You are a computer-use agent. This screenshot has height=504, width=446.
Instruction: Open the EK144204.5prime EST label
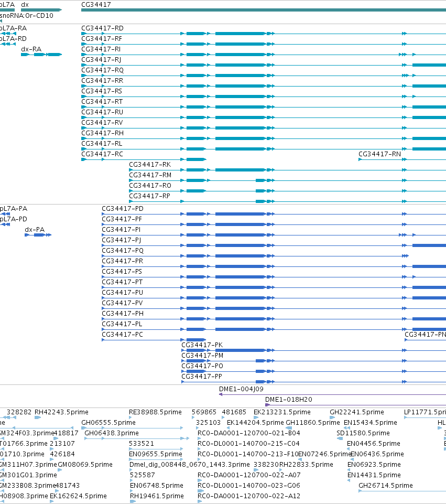tap(256, 422)
